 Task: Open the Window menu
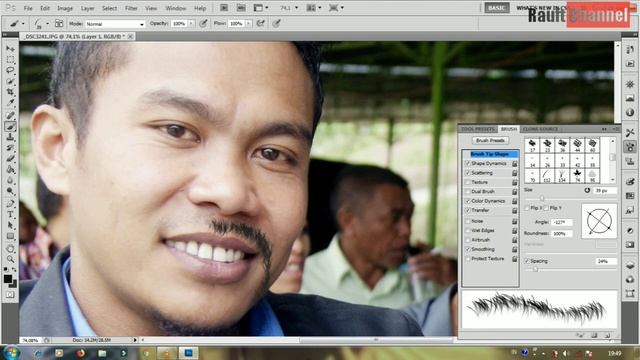tap(176, 8)
